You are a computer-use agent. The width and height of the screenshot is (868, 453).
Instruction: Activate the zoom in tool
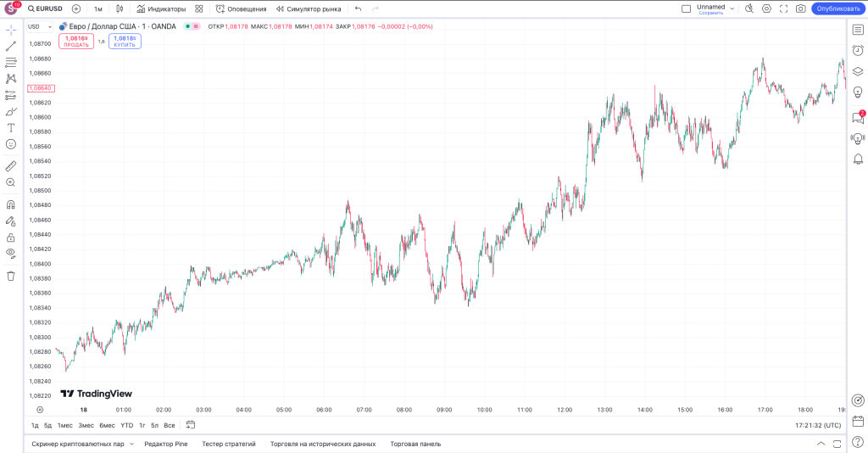[10, 182]
